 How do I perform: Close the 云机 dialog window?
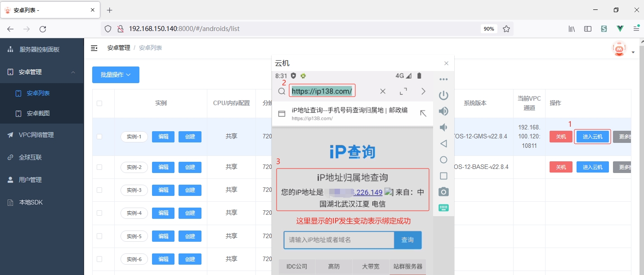pos(446,64)
